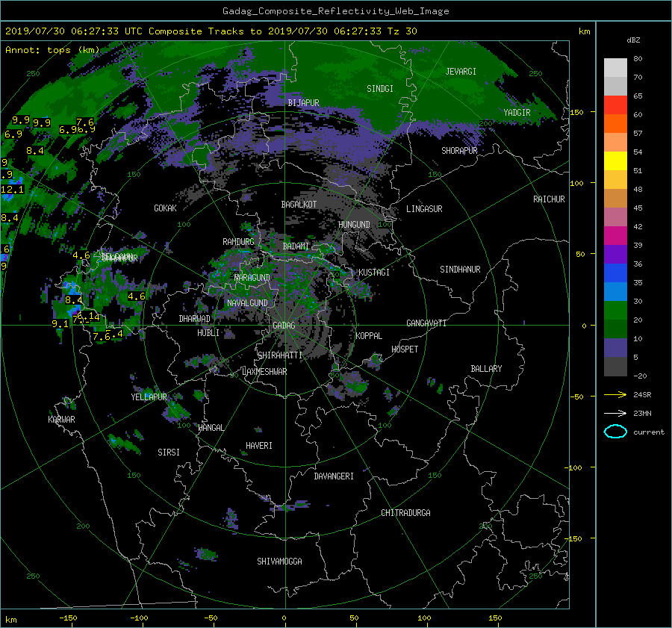Select the GOKAK city label

pos(165,208)
